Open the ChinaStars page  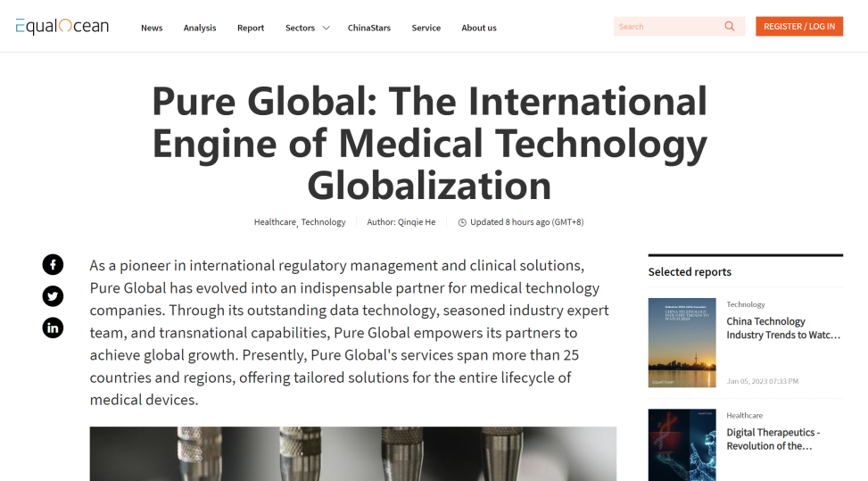pos(369,28)
